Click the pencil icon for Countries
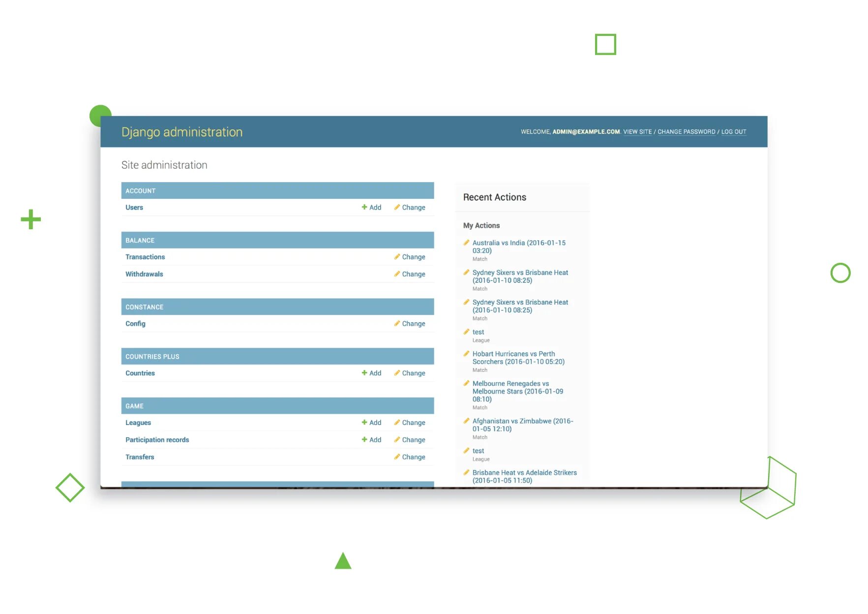The image size is (868, 614). (397, 372)
